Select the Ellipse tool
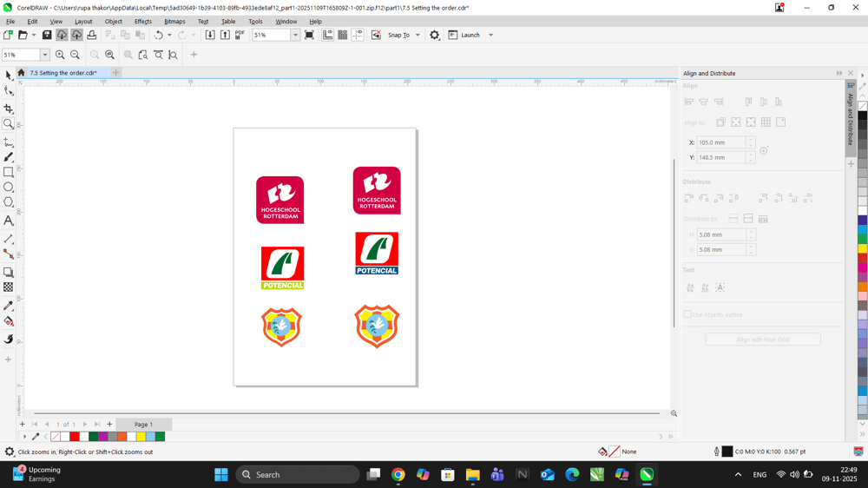The width and height of the screenshot is (868, 488). coord(9,188)
